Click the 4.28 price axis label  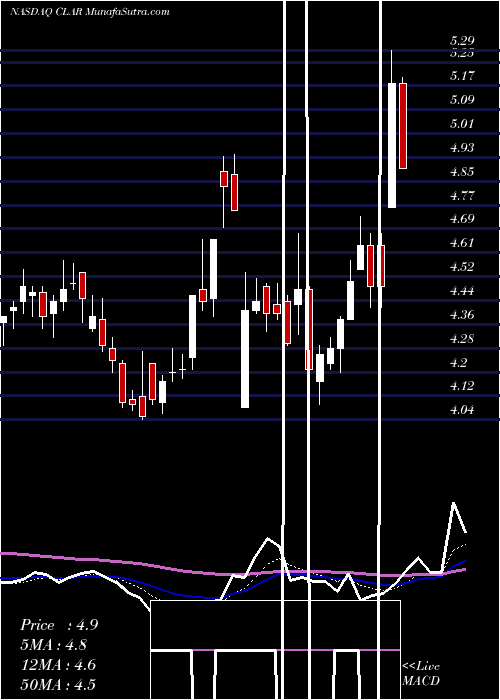click(x=462, y=339)
